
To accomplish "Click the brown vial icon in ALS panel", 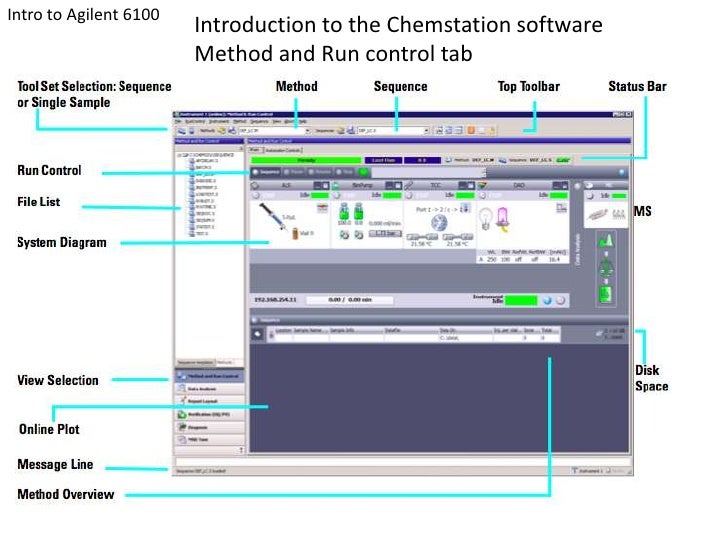I will 295,233.
